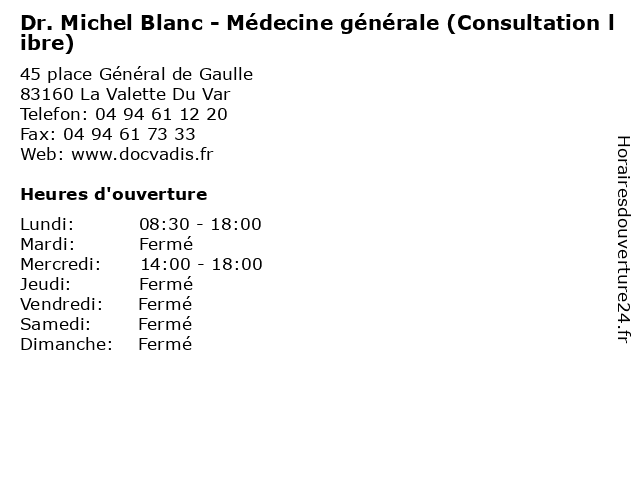Select the Mercredi row label

(60, 264)
